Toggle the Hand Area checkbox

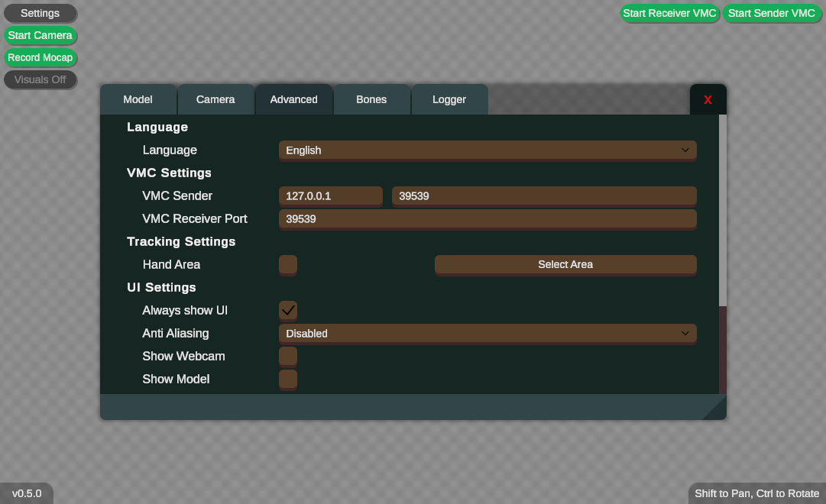click(x=288, y=264)
